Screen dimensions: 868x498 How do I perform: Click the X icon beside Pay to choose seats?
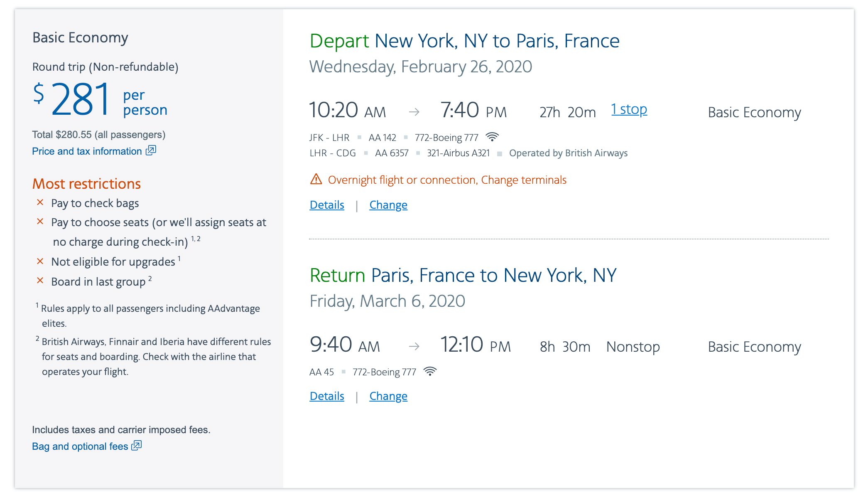tap(40, 222)
